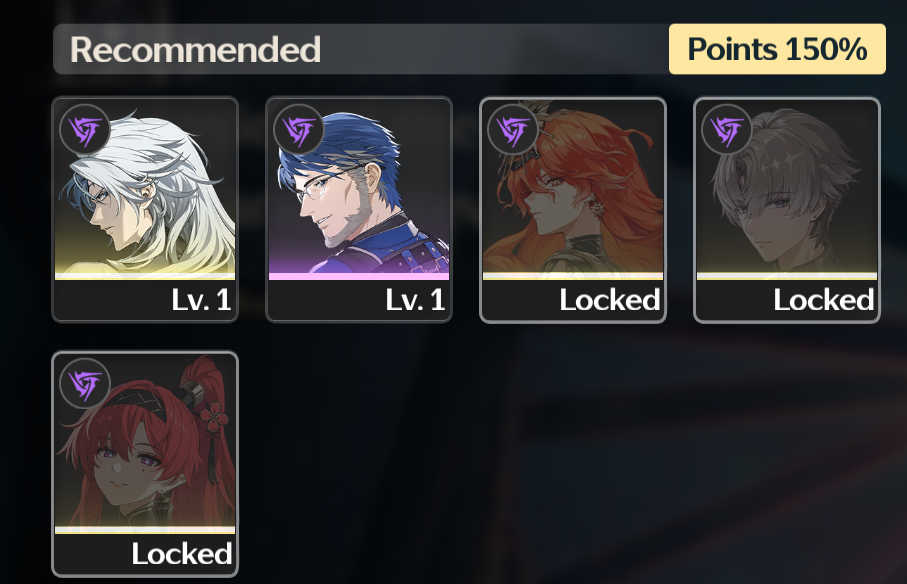Click purple element icon on blue-haired character card
The image size is (907, 584).
tap(299, 130)
